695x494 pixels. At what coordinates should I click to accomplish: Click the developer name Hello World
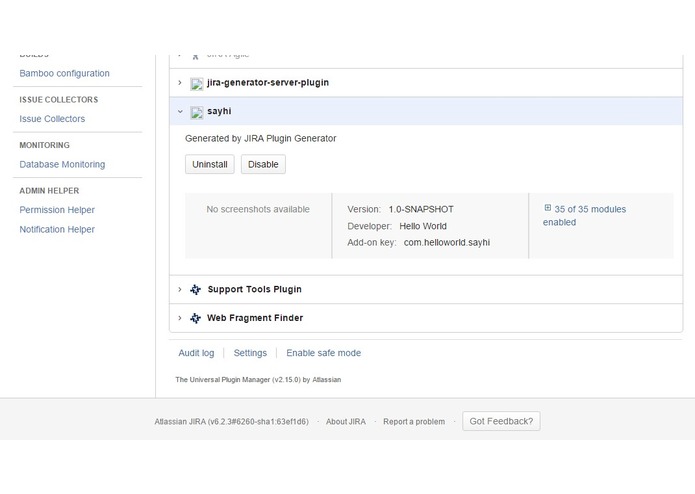(423, 226)
